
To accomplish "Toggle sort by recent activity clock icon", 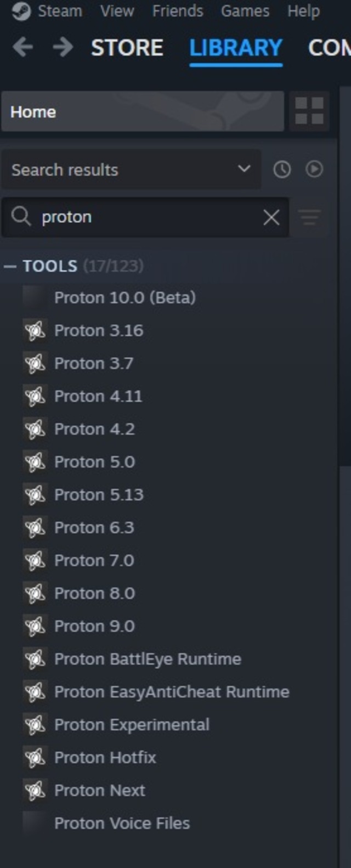I will pyautogui.click(x=282, y=170).
